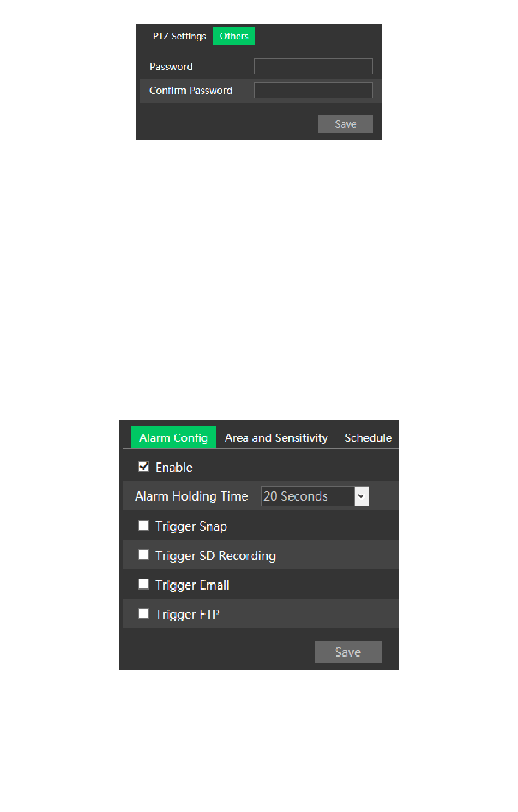Open Area and Sensitivity tab
Viewport: 518px width, 812px height.
click(x=276, y=438)
